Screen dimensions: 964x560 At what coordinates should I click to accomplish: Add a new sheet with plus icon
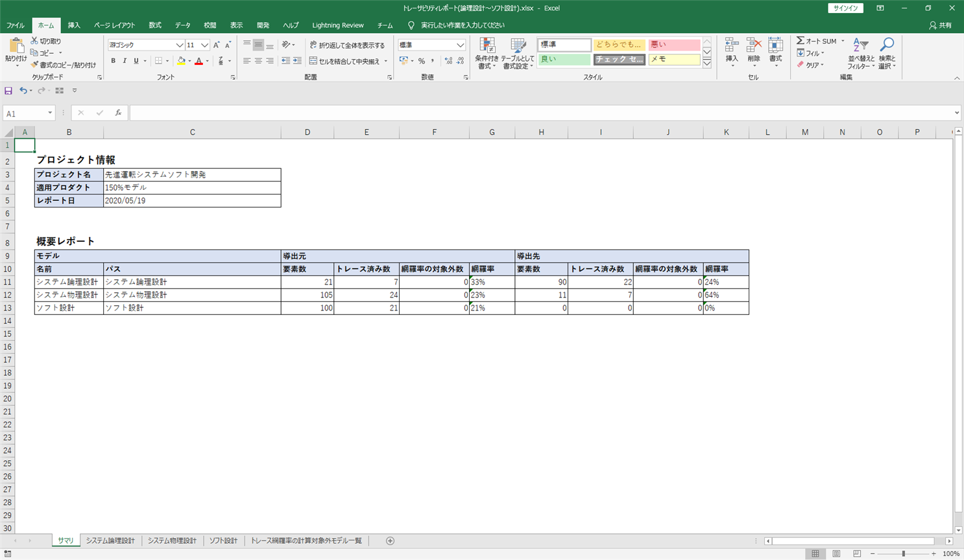click(x=390, y=541)
